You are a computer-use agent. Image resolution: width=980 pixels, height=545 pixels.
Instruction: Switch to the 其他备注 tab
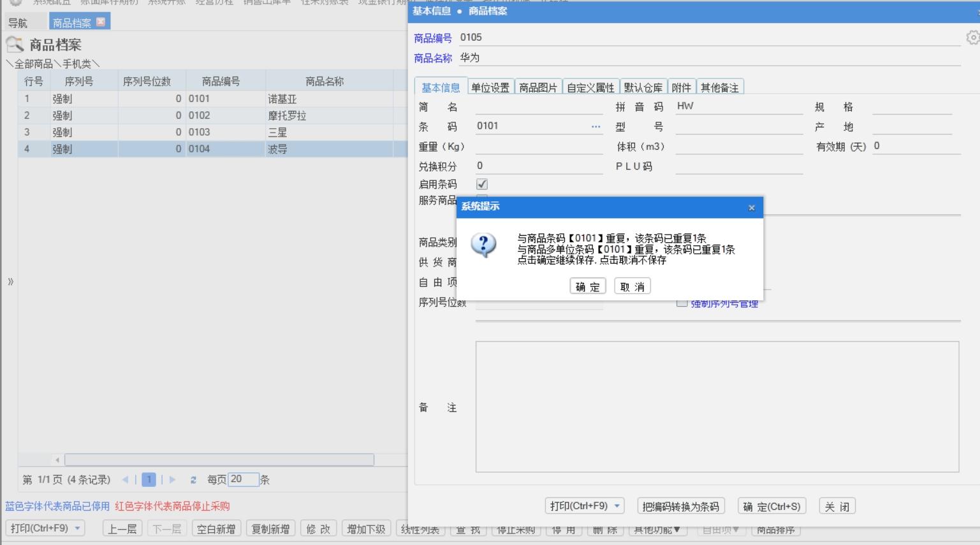tap(720, 87)
